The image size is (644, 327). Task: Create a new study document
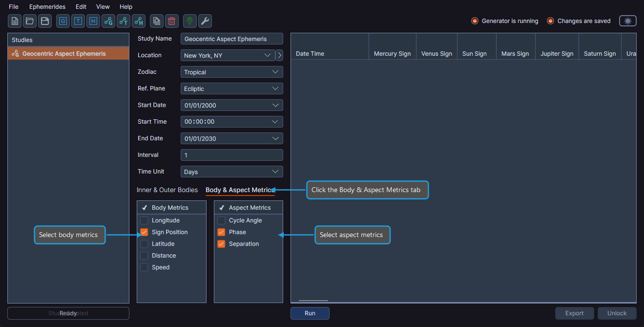click(14, 21)
